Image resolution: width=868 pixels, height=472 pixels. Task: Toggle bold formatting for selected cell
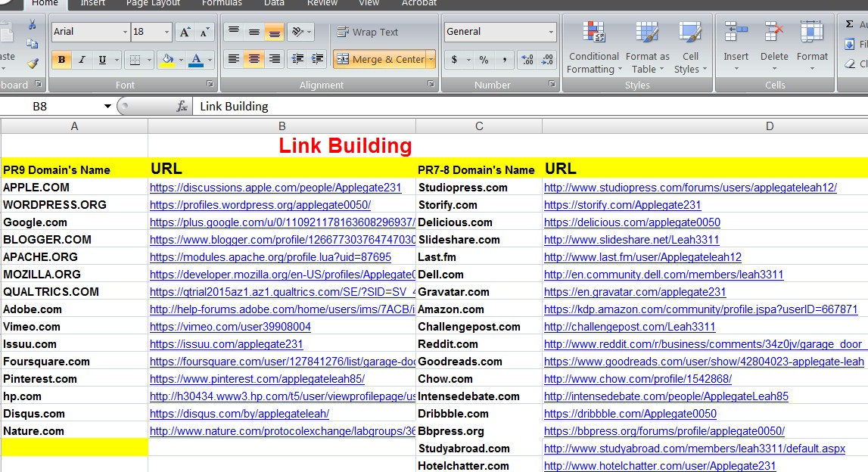coord(61,59)
